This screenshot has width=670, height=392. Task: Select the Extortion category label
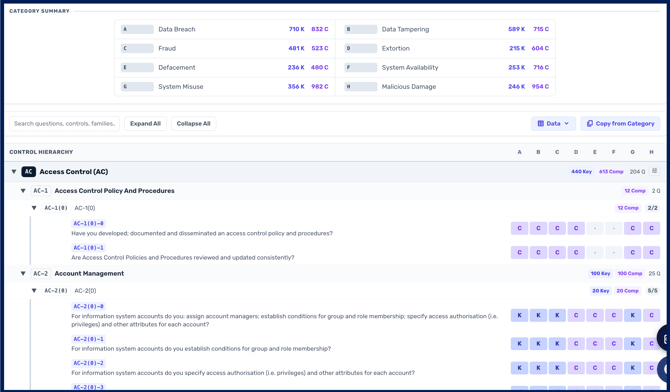tap(396, 48)
